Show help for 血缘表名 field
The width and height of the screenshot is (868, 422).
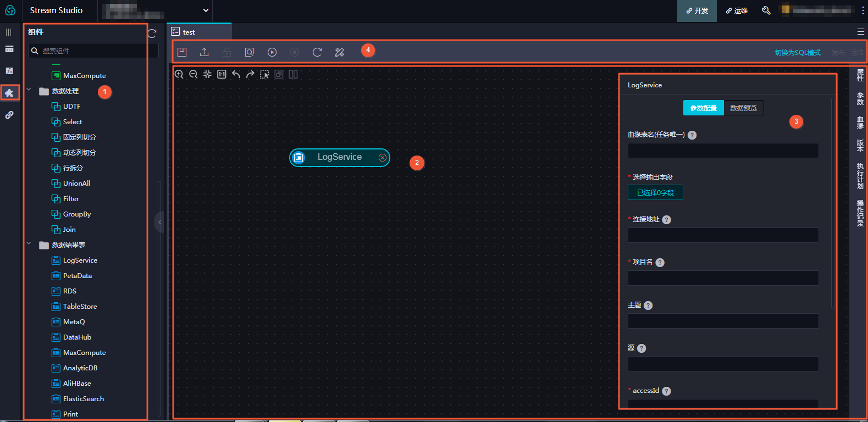click(692, 135)
